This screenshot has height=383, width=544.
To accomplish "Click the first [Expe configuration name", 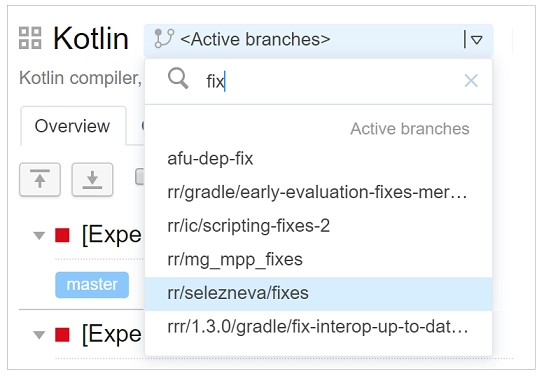I will (112, 236).
